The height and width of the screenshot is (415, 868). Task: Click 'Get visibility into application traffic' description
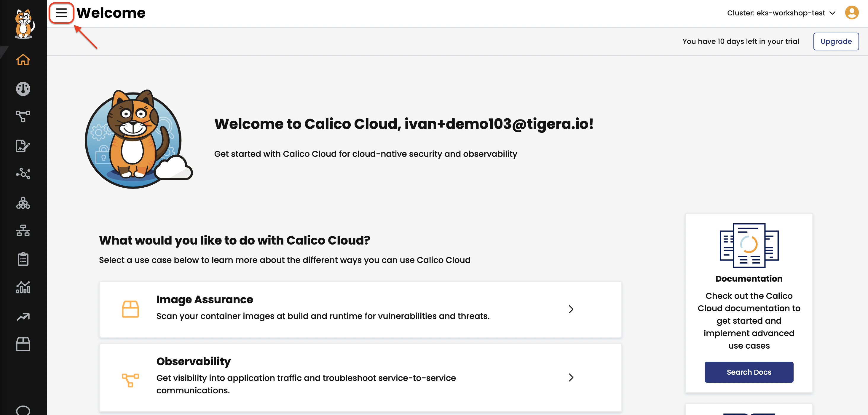tap(306, 384)
